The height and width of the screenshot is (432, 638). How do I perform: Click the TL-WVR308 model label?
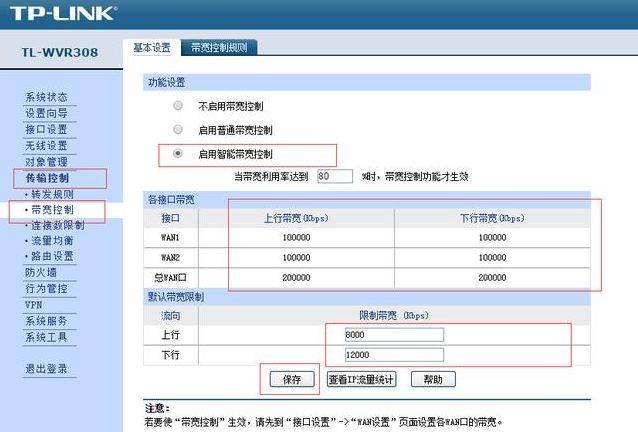click(60, 52)
